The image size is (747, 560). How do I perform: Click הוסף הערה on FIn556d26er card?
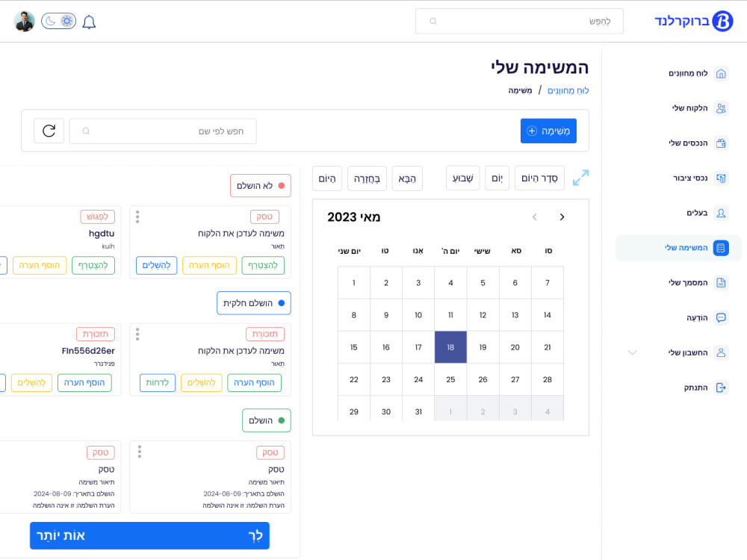click(84, 383)
